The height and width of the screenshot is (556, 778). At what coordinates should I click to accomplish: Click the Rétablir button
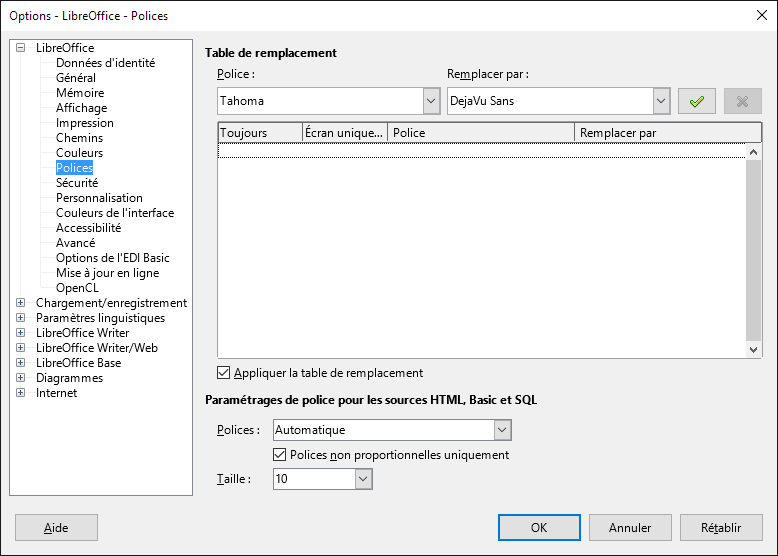point(721,527)
